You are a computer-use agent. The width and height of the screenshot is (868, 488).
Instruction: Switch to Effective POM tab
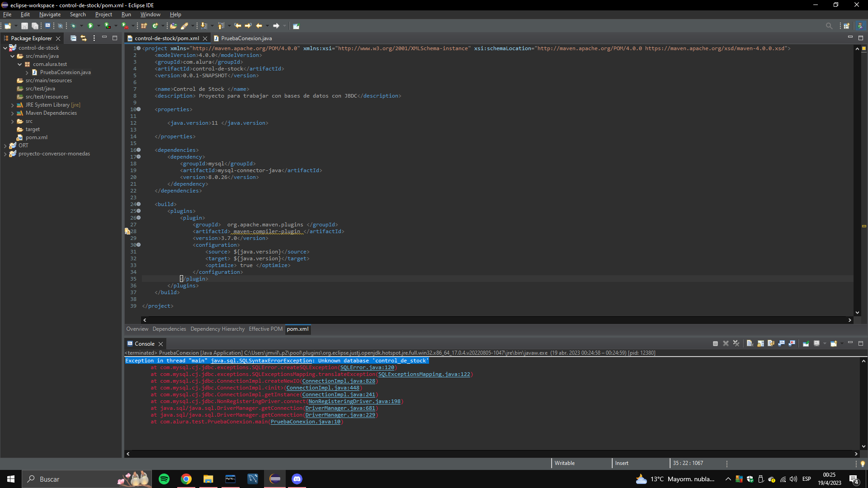pos(266,329)
